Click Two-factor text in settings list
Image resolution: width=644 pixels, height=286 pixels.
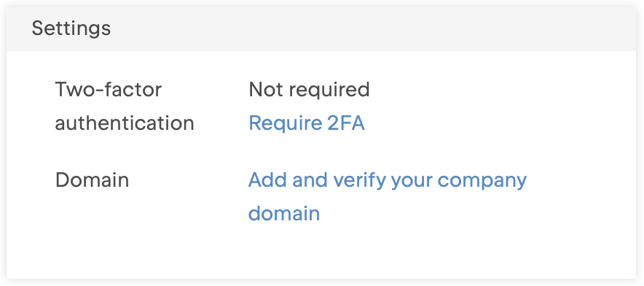click(x=109, y=89)
